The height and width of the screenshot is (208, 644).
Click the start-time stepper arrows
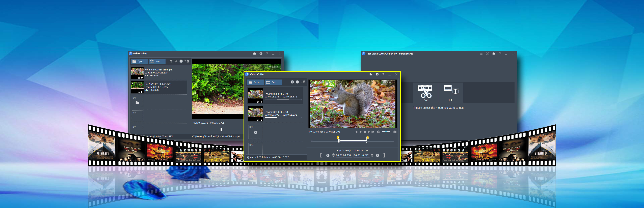(x=333, y=155)
